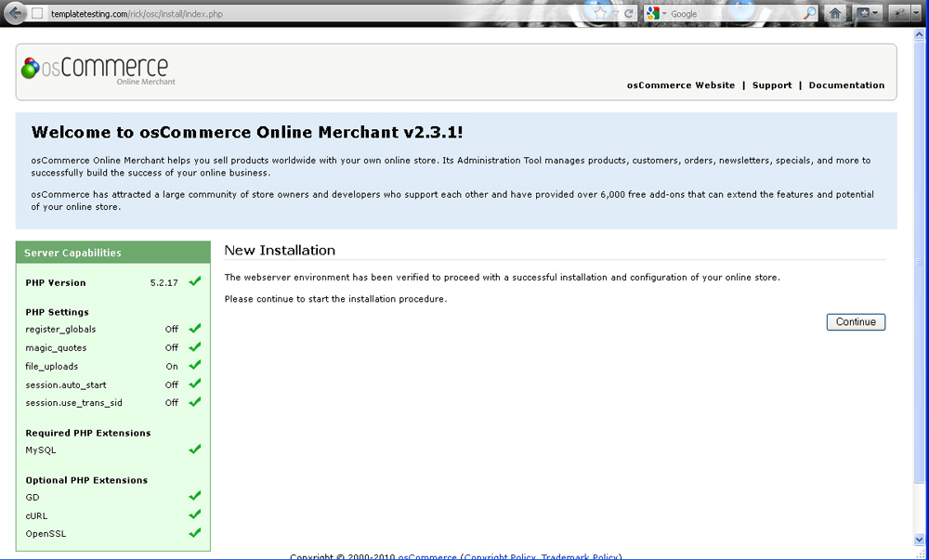Click the session.auto_start setting label

point(66,384)
